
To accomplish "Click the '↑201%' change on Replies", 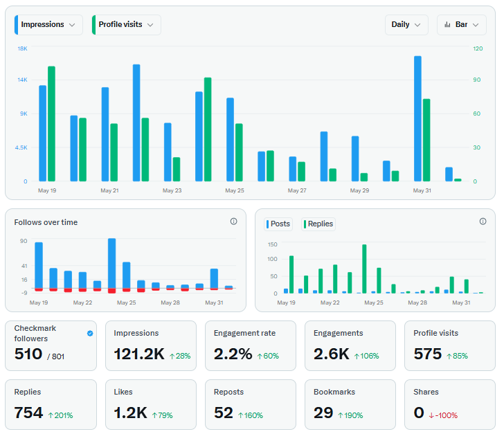I will point(60,415).
